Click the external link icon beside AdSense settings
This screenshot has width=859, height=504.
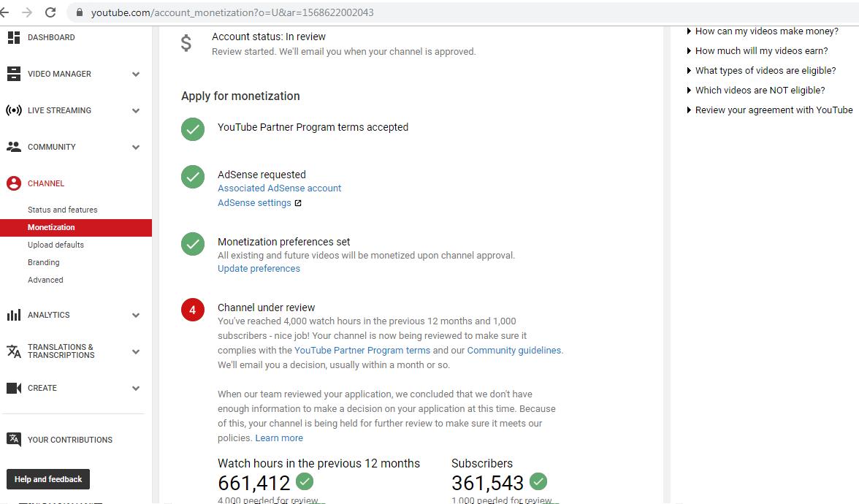click(x=298, y=203)
